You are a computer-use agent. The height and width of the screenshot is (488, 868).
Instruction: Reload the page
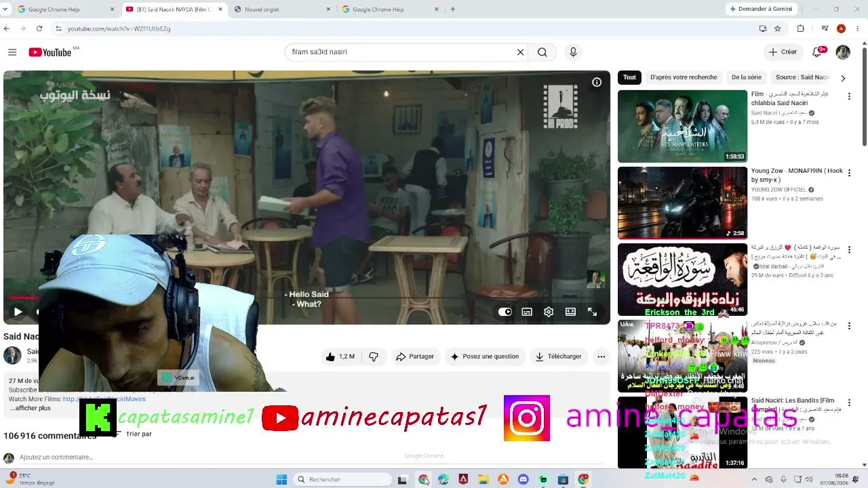tap(39, 28)
